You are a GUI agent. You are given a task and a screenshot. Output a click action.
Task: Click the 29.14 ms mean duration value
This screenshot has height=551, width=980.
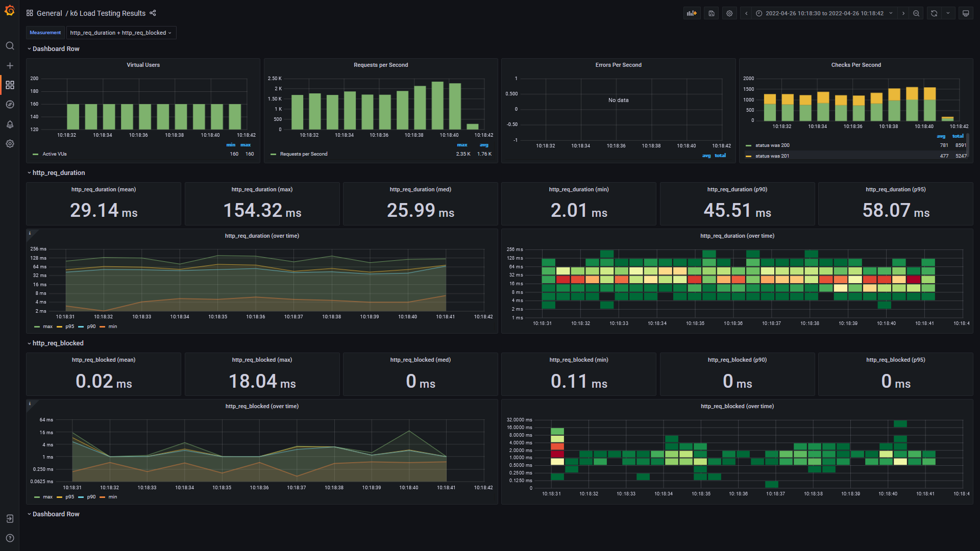tap(104, 210)
